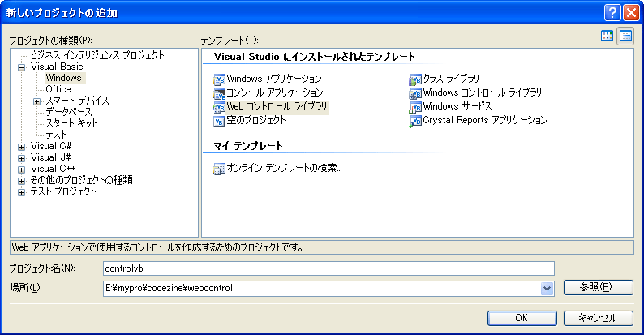Select the Visual J# project type

click(x=50, y=157)
